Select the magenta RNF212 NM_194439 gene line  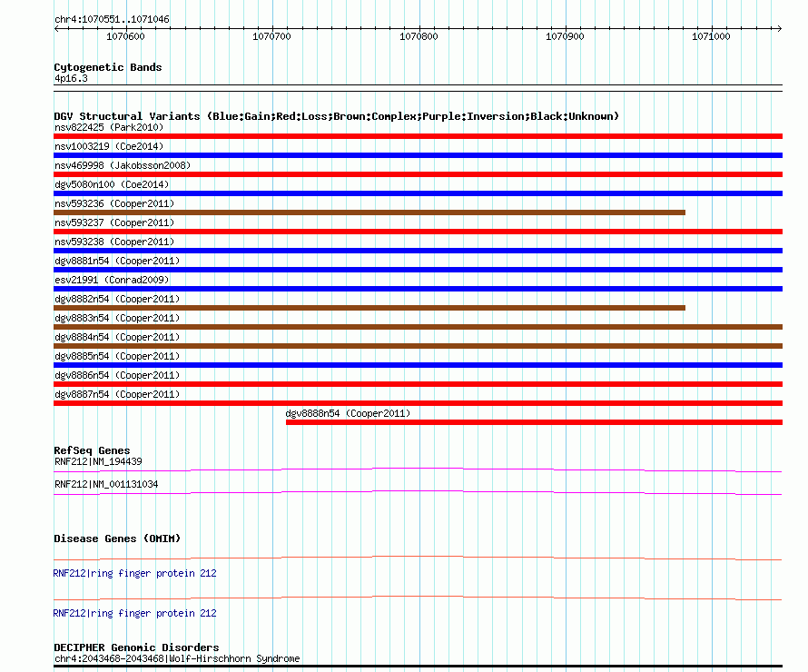coord(418,469)
